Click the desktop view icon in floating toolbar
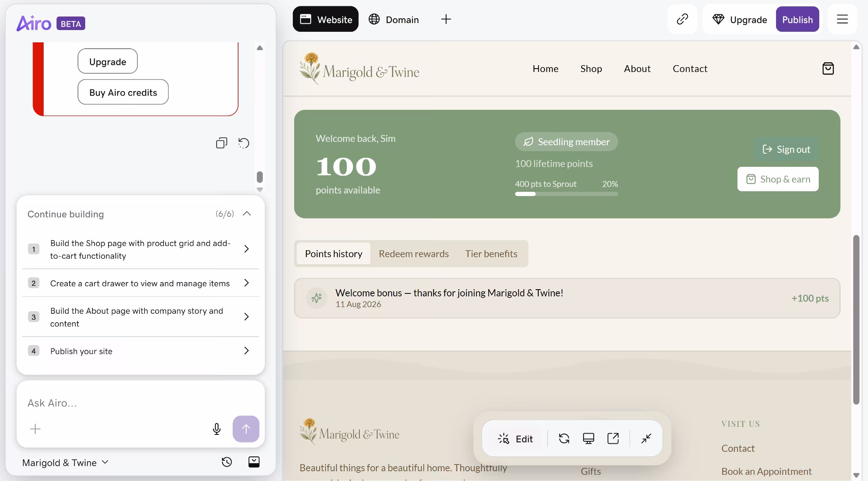 [588, 438]
